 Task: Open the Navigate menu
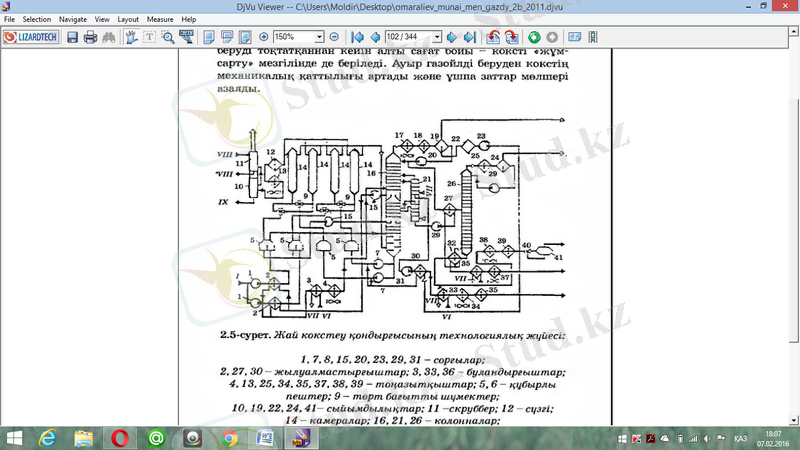pyautogui.click(x=72, y=19)
